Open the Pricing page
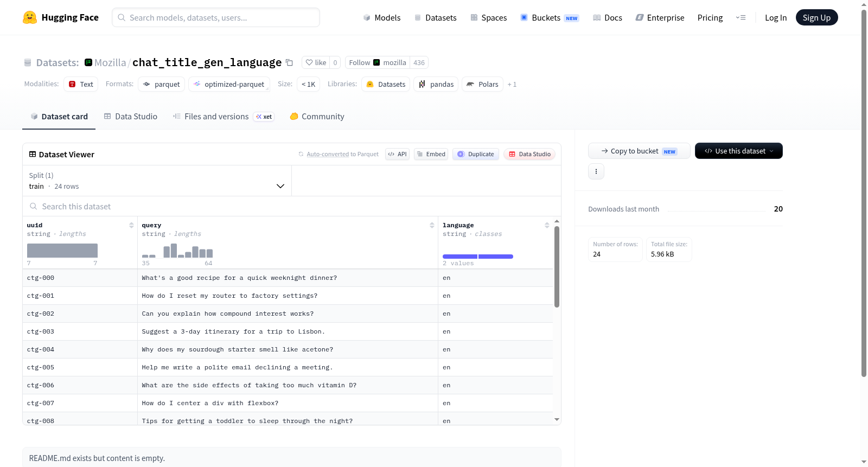Image resolution: width=868 pixels, height=467 pixels. [x=710, y=17]
